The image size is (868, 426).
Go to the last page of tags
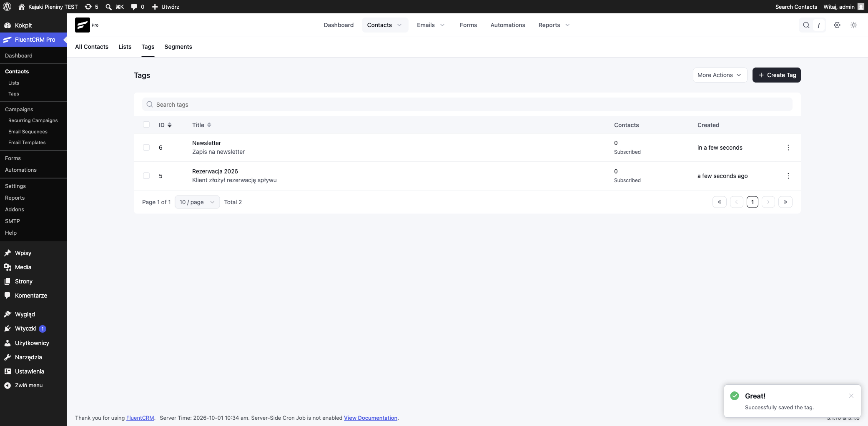785,202
